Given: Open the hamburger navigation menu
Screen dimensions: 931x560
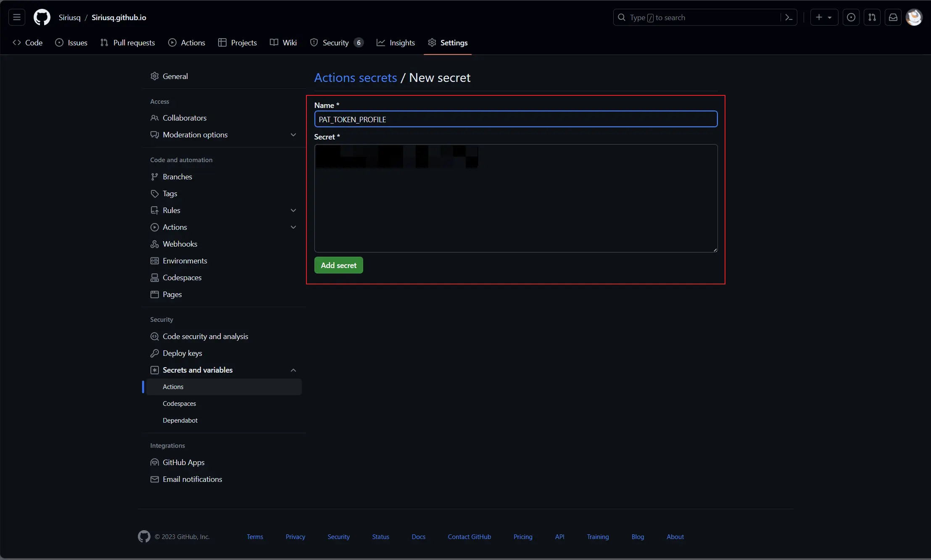Looking at the screenshot, I should pyautogui.click(x=17, y=18).
